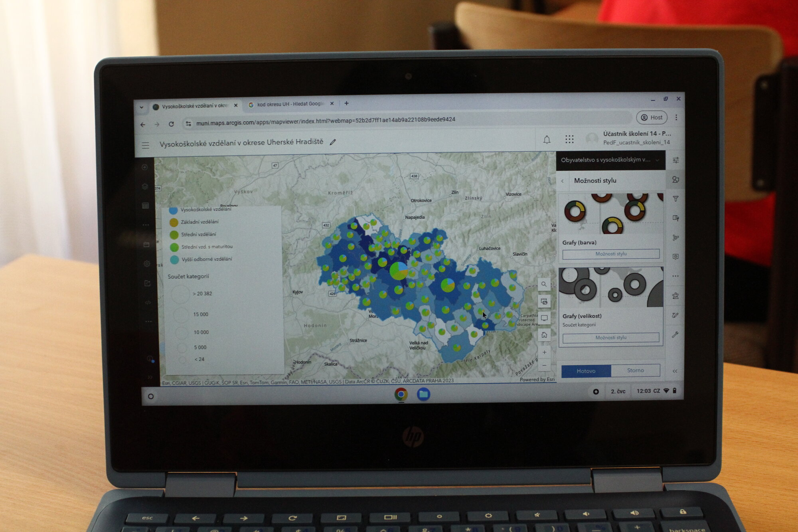
Task: Confirm styling with Hotovo button
Action: [x=586, y=371]
